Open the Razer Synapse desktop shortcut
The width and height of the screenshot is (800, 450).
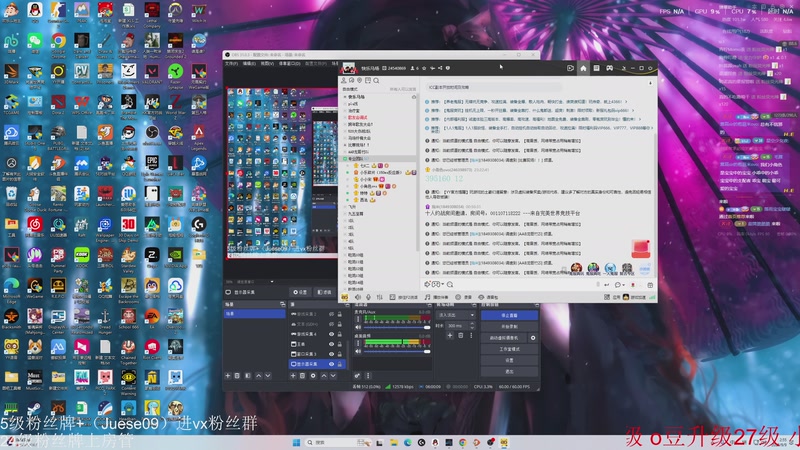point(176,73)
